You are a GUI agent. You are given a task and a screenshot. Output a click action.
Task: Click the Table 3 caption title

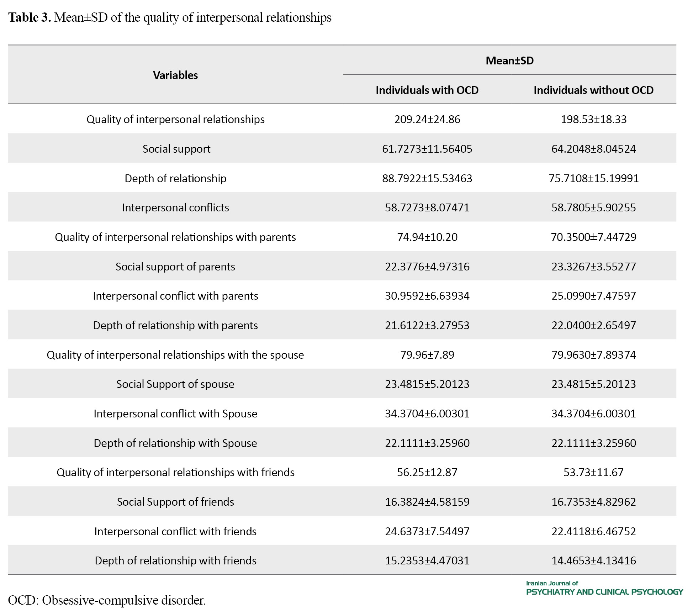pyautogui.click(x=170, y=17)
